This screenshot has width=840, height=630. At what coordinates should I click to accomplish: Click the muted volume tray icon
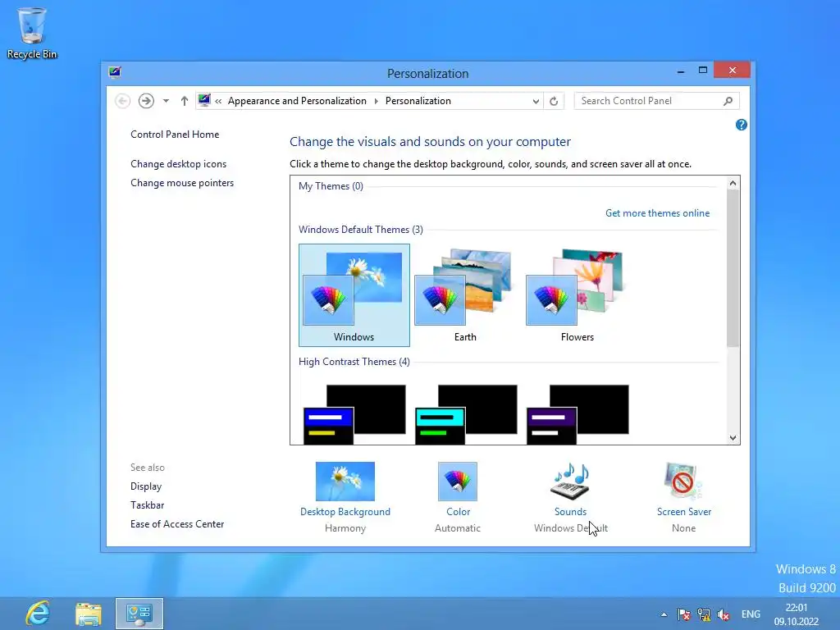click(x=724, y=614)
